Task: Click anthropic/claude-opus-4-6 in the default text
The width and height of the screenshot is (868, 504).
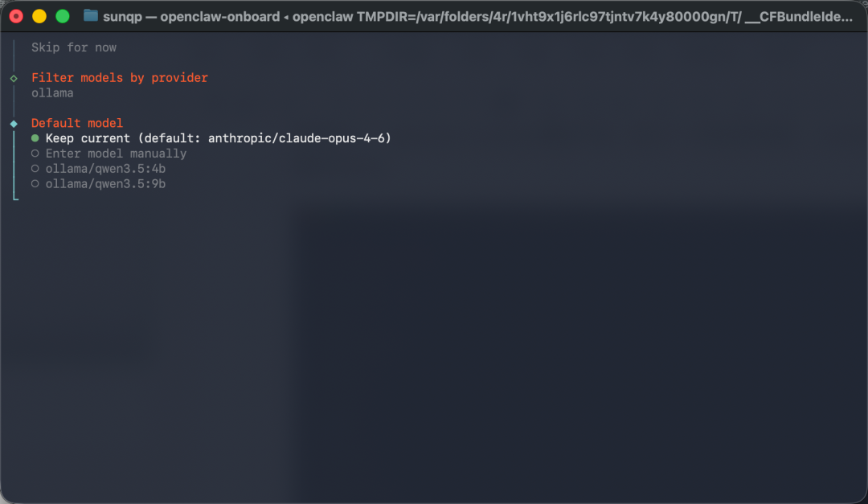Action: click(299, 137)
